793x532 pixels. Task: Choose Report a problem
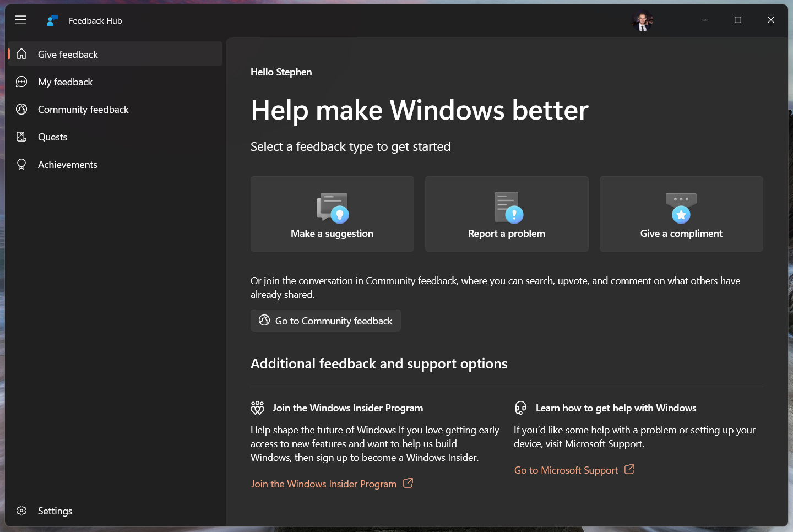pyautogui.click(x=507, y=214)
